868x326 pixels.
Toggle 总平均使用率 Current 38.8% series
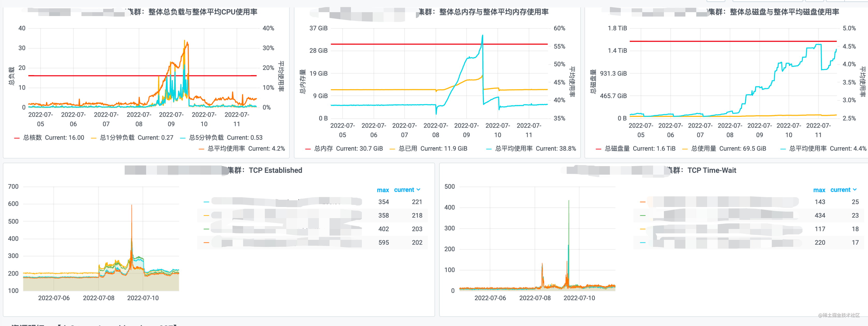513,148
